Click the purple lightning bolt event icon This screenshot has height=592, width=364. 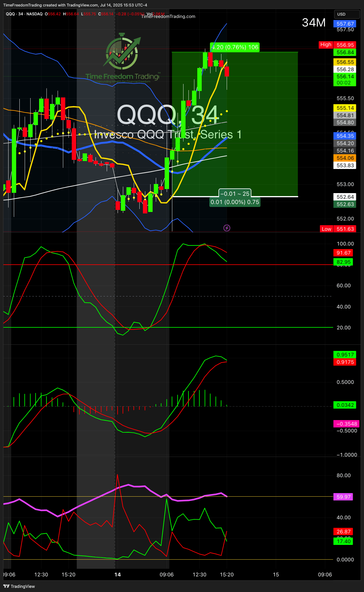[x=227, y=228]
